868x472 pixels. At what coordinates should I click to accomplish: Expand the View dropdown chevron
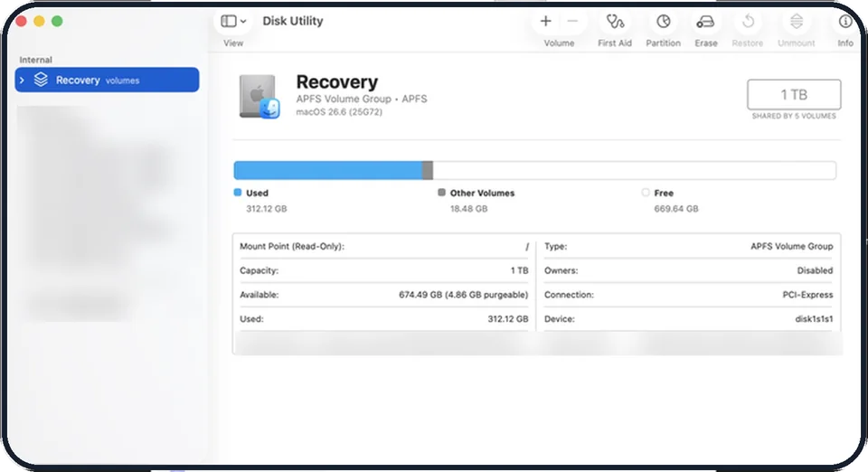click(243, 22)
